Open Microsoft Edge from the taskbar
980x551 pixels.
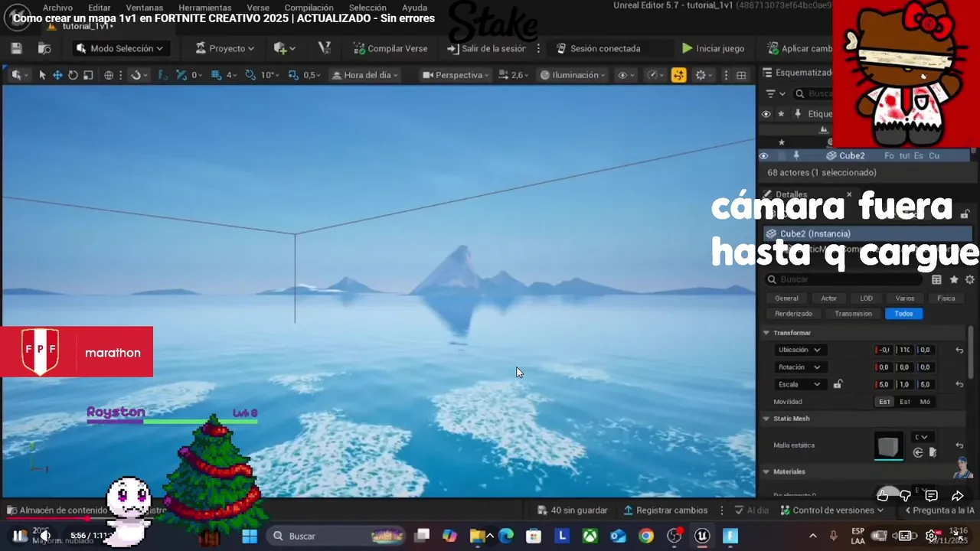(x=506, y=536)
